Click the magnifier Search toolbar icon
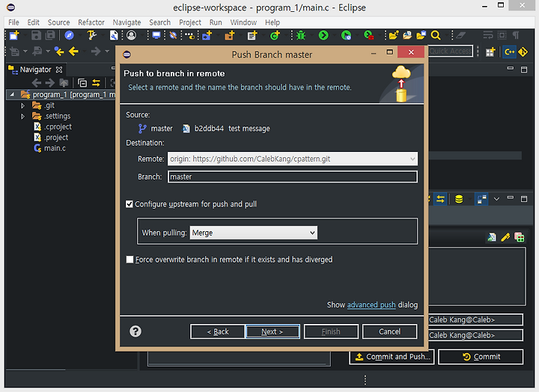The height and width of the screenshot is (392, 539). pyautogui.click(x=436, y=35)
